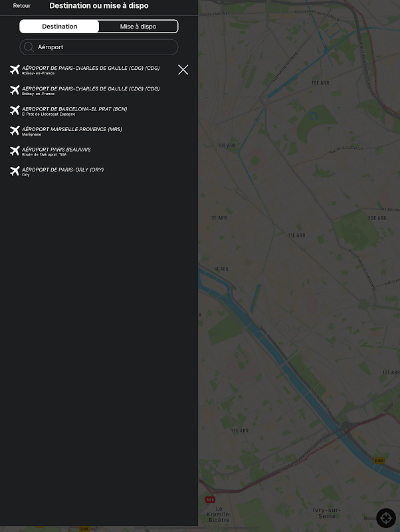Viewport: 400px width, 532px height.
Task: Click the 20E ARR. map label
Action: pos(377,218)
